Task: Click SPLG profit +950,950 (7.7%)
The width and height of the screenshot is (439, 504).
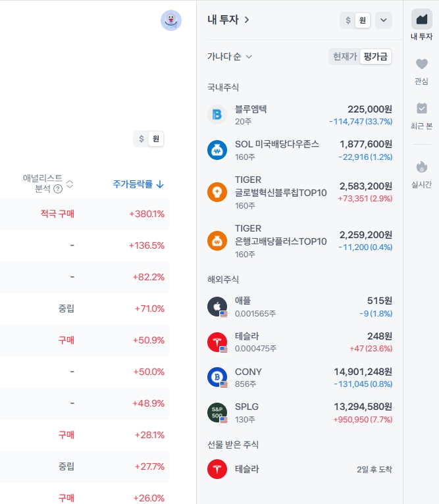Action: tap(363, 420)
